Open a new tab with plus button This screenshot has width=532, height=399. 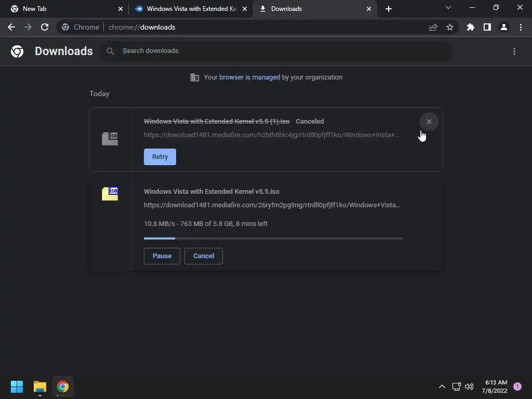click(x=389, y=9)
